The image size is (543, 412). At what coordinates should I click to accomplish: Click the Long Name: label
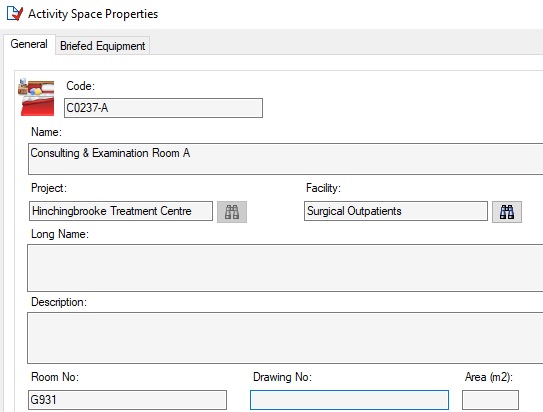[x=60, y=234]
